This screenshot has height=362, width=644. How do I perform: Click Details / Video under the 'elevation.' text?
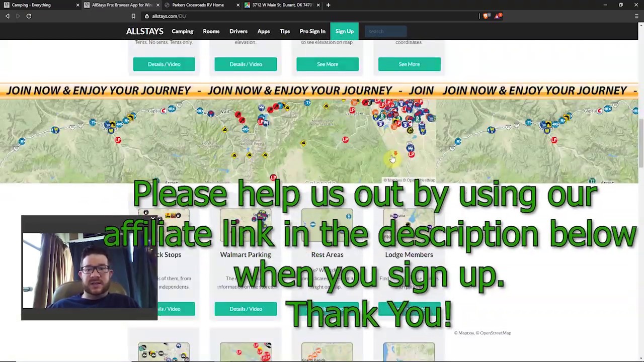246,64
